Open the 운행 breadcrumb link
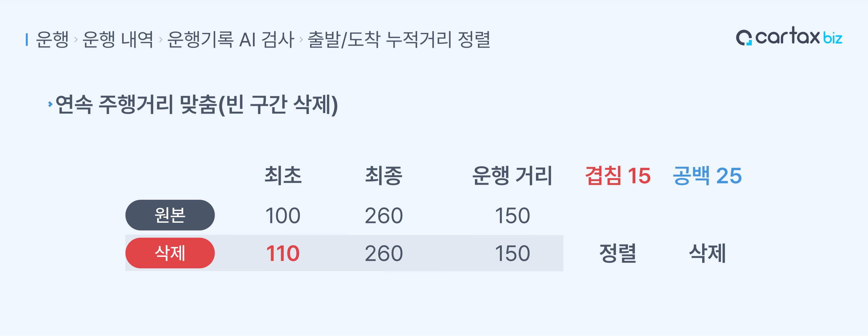Image resolution: width=868 pixels, height=336 pixels. (x=52, y=39)
